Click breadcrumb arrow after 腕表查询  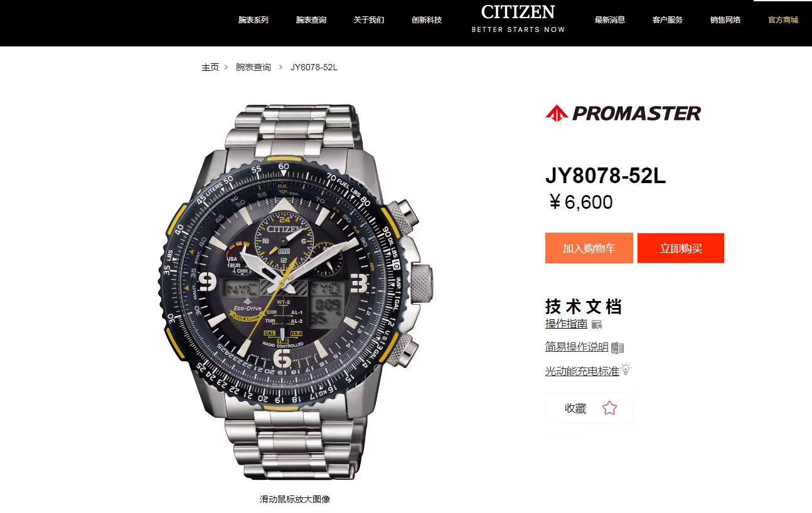pyautogui.click(x=280, y=67)
